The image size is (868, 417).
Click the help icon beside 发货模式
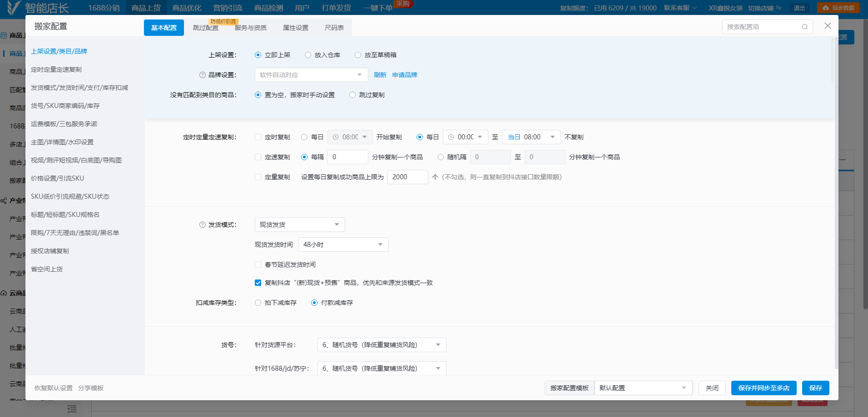pos(203,225)
